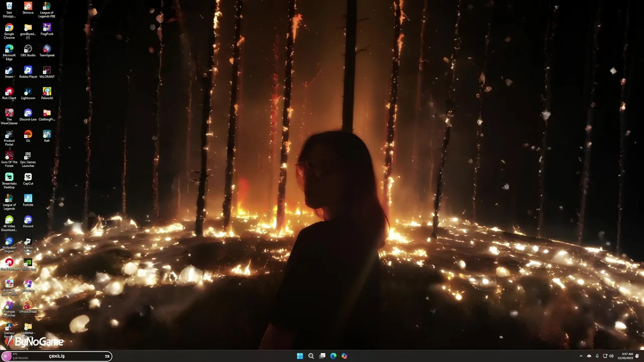The image size is (644, 362).
Task: Select Sons Of The Forest icon
Action: pyautogui.click(x=9, y=159)
